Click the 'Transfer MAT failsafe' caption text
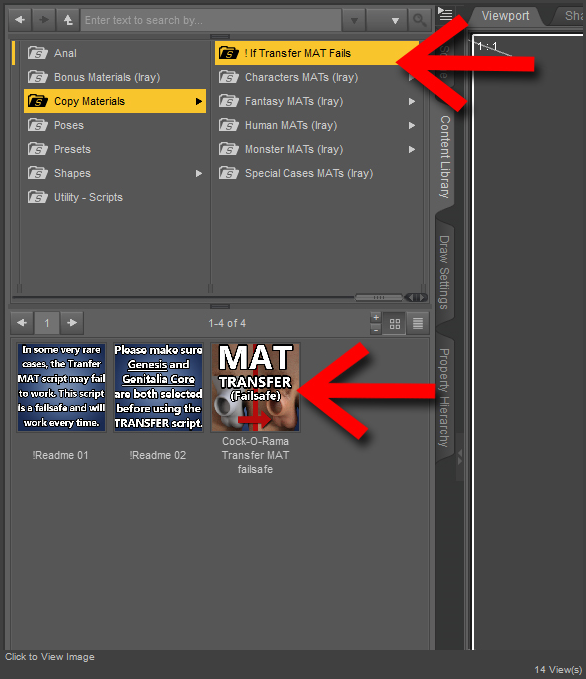This screenshot has height=679, width=586. [x=255, y=462]
